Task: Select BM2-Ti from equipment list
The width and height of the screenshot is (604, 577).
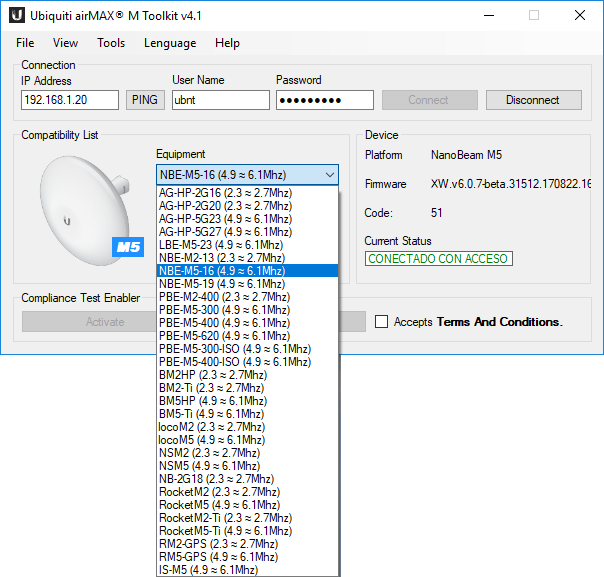Action: pyautogui.click(x=248, y=388)
